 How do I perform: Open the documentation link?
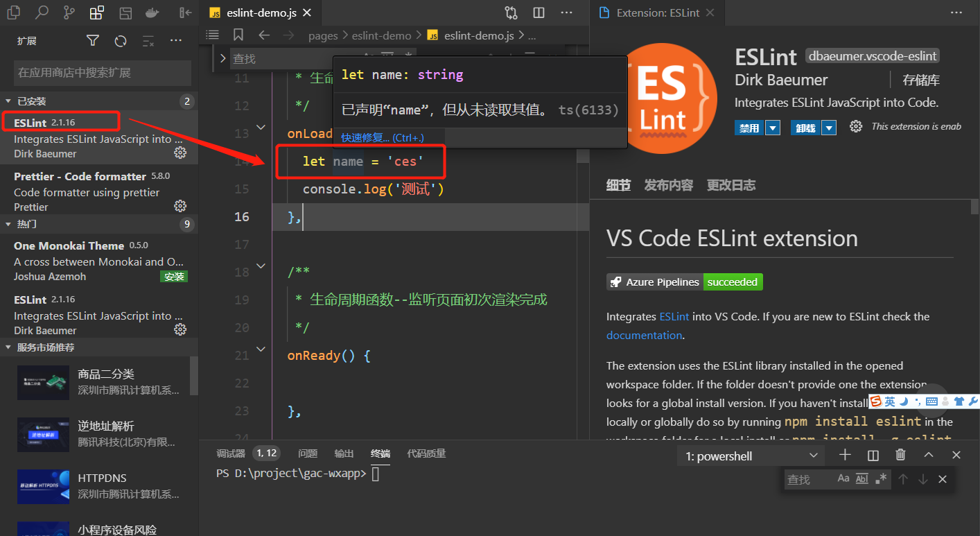coord(644,335)
